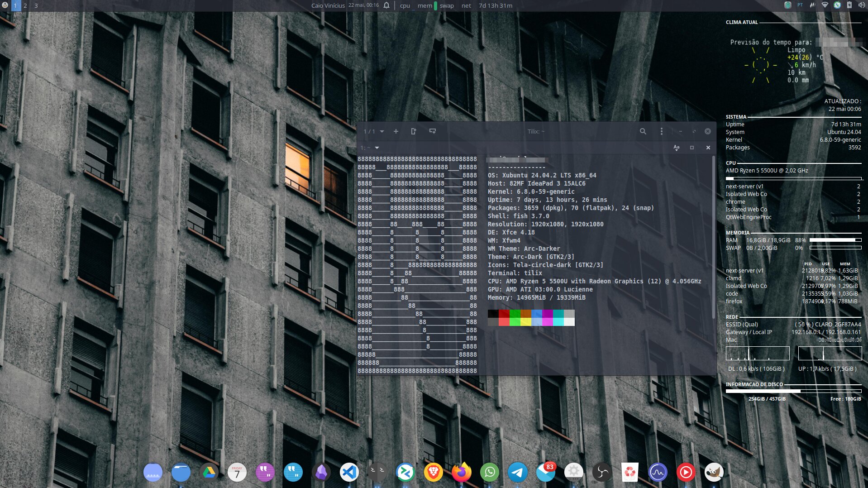
Task: Launch the remote desktop app from dock
Action: (405, 473)
